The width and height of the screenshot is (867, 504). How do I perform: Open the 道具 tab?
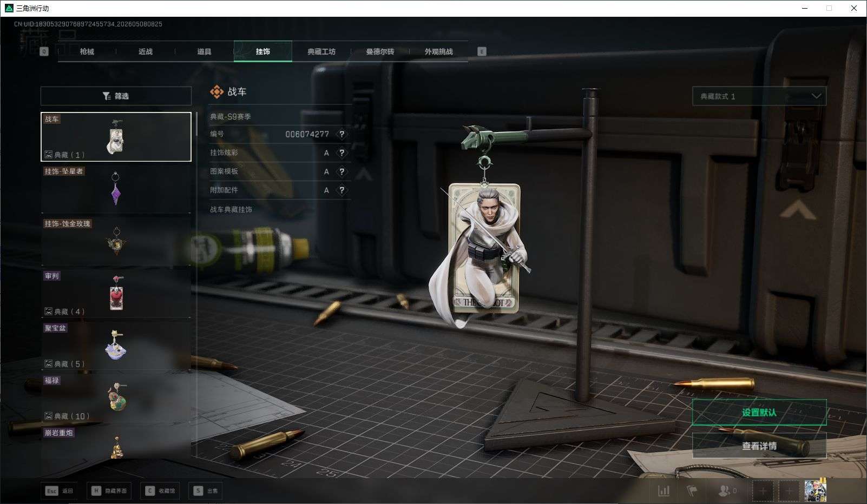click(x=204, y=51)
